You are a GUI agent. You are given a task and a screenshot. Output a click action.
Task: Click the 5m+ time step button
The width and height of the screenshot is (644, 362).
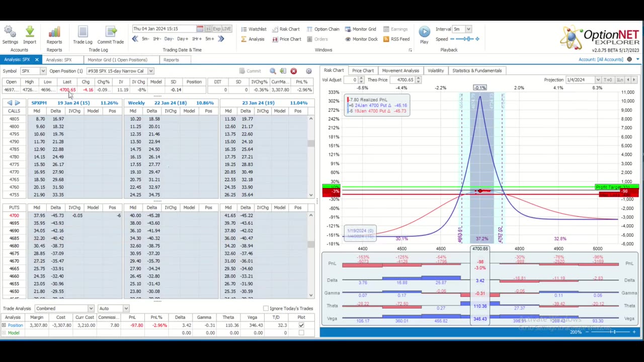pos(210,39)
